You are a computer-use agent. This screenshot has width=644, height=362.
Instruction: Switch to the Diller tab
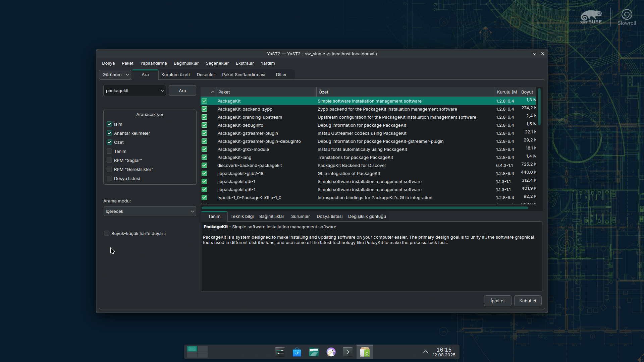click(x=281, y=74)
